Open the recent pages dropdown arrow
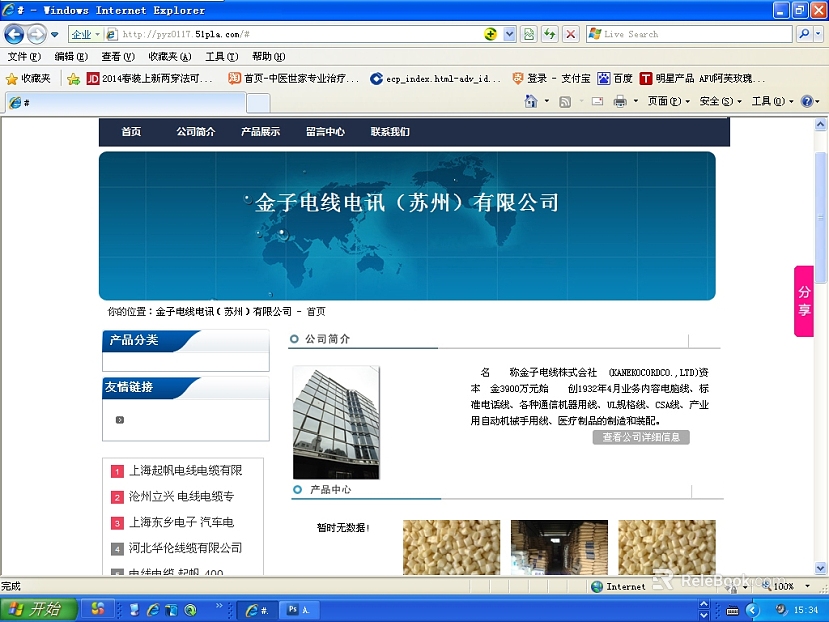 point(54,35)
